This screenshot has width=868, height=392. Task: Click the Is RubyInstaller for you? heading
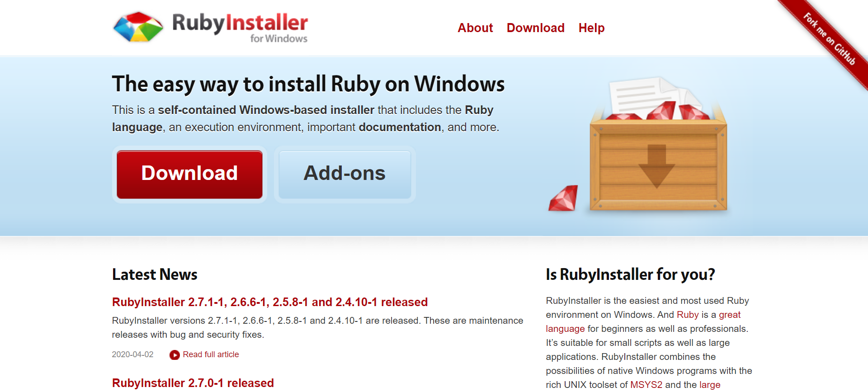point(630,274)
